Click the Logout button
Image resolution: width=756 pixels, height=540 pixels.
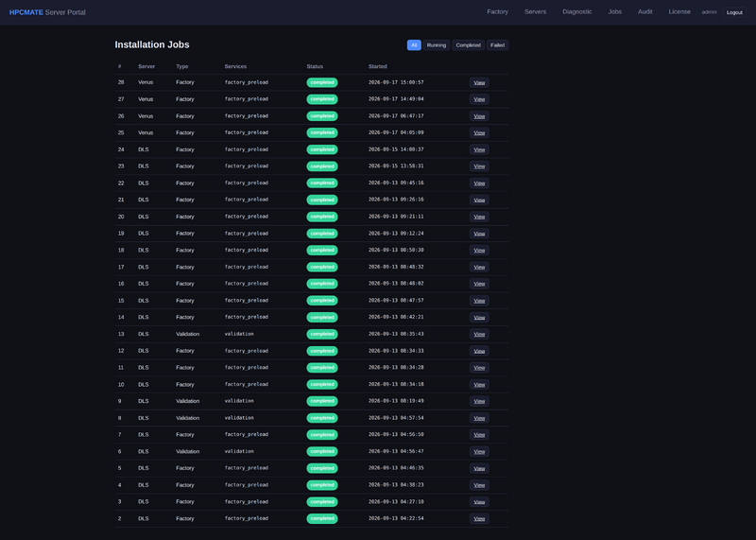734,12
